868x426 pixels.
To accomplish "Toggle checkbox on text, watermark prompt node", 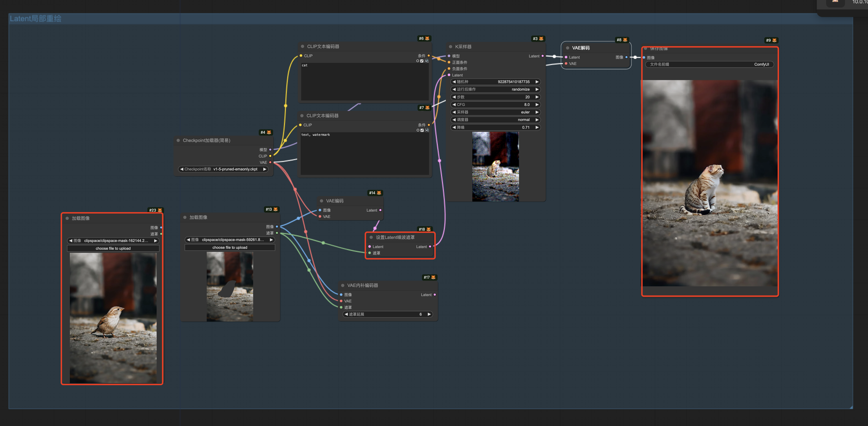I will click(x=422, y=130).
